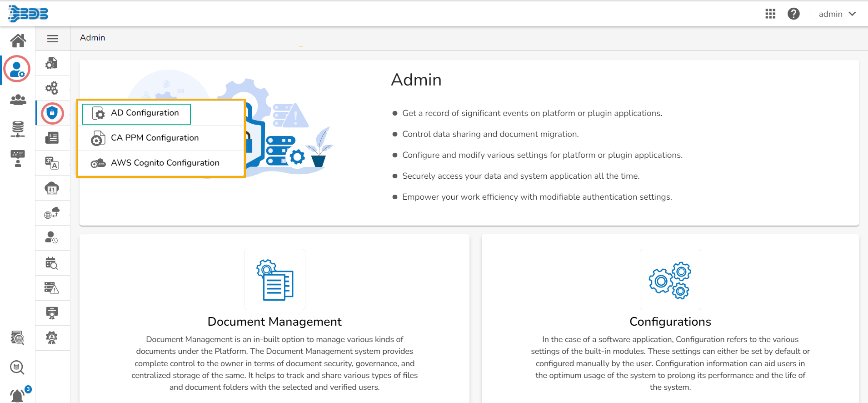Open the language translation icon
The image size is (868, 403).
click(x=52, y=163)
